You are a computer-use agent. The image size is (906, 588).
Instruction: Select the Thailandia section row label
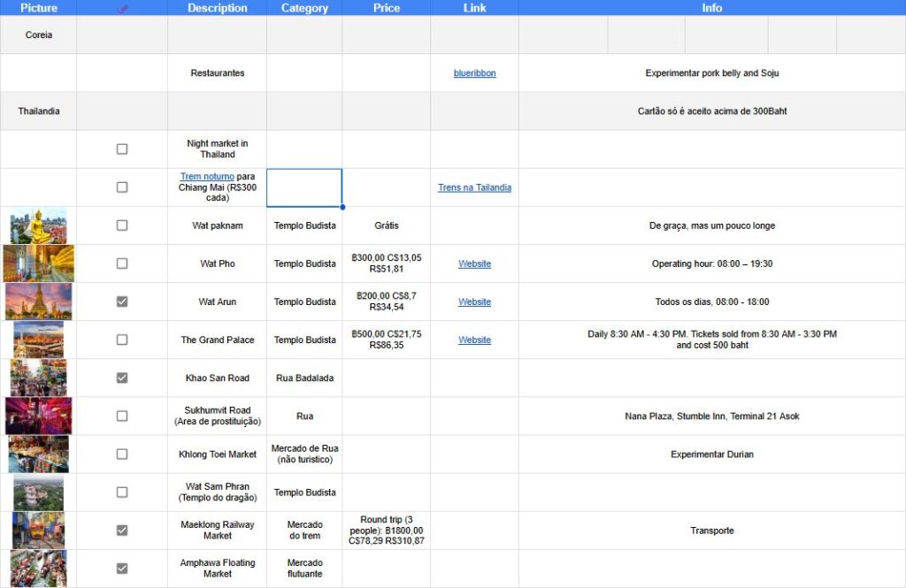click(39, 111)
